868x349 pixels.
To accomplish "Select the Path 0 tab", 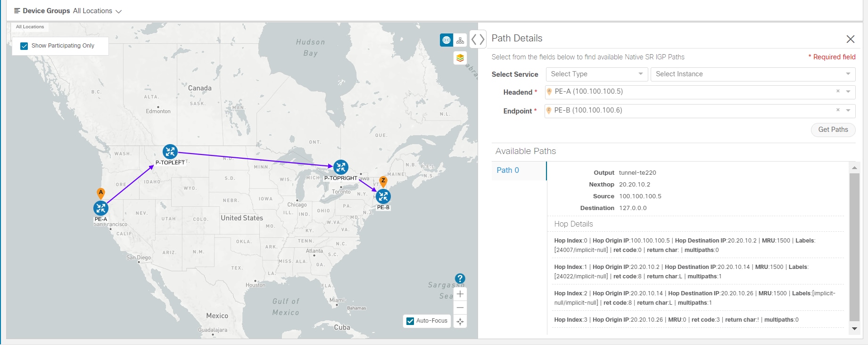I will (508, 170).
